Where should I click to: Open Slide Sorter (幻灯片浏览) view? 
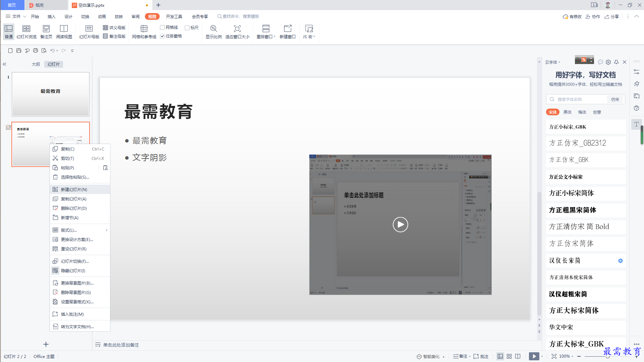click(26, 32)
